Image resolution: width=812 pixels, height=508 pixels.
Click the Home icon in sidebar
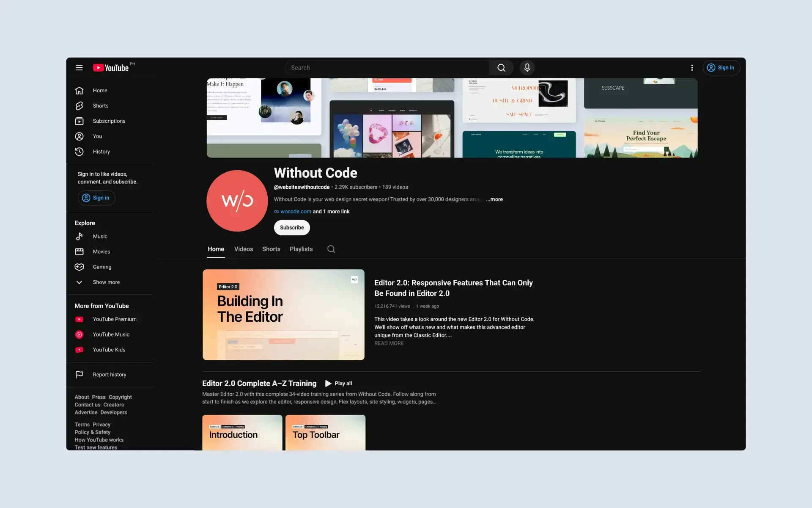pyautogui.click(x=79, y=91)
